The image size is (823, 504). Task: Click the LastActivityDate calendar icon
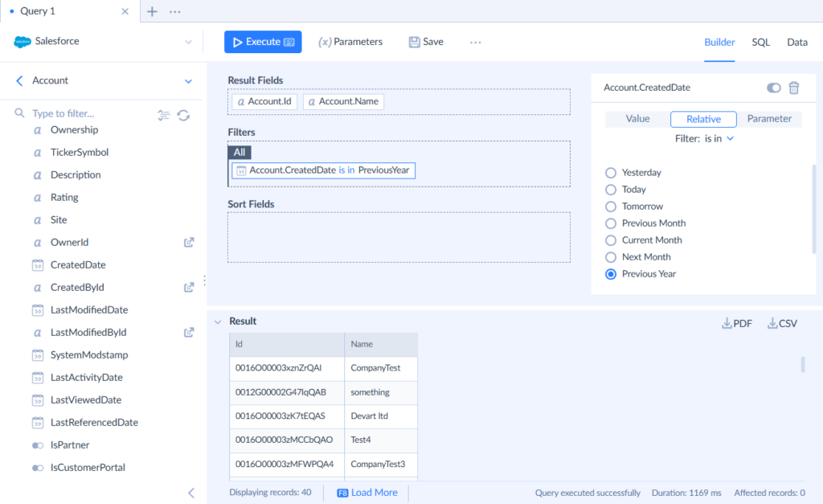tap(38, 378)
